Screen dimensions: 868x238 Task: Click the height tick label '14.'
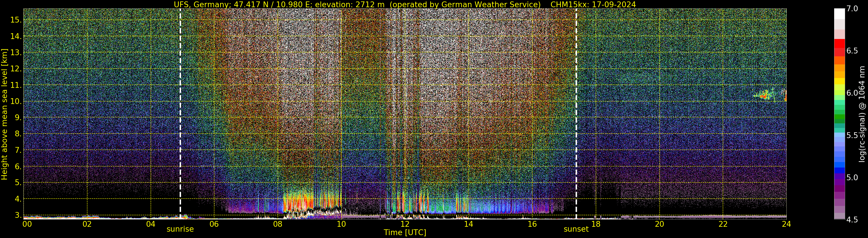16,36
